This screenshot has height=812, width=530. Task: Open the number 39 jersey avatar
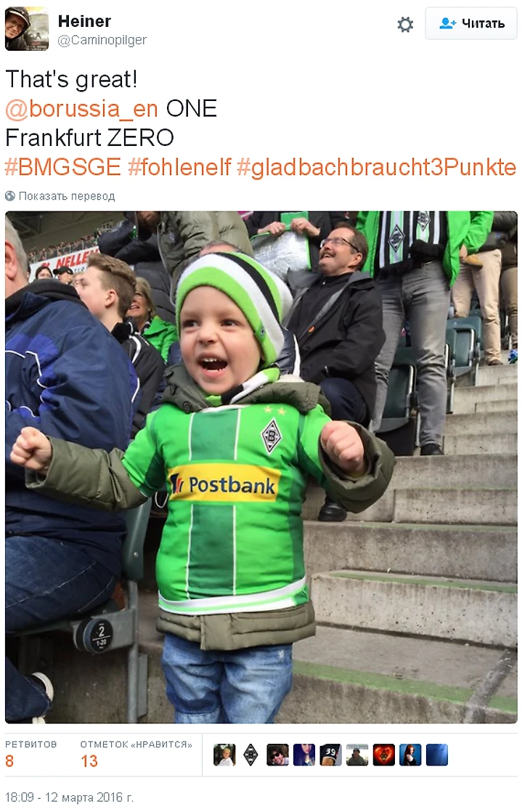[331, 755]
